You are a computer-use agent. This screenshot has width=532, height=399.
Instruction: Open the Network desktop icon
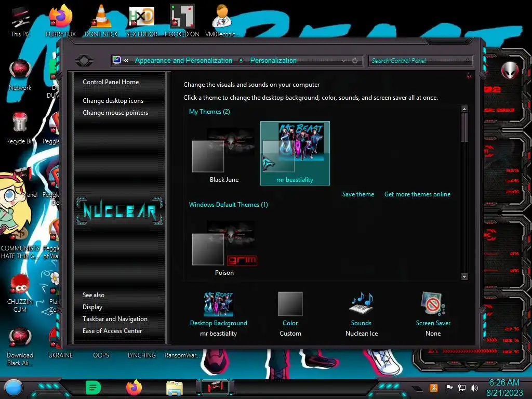pyautogui.click(x=20, y=75)
